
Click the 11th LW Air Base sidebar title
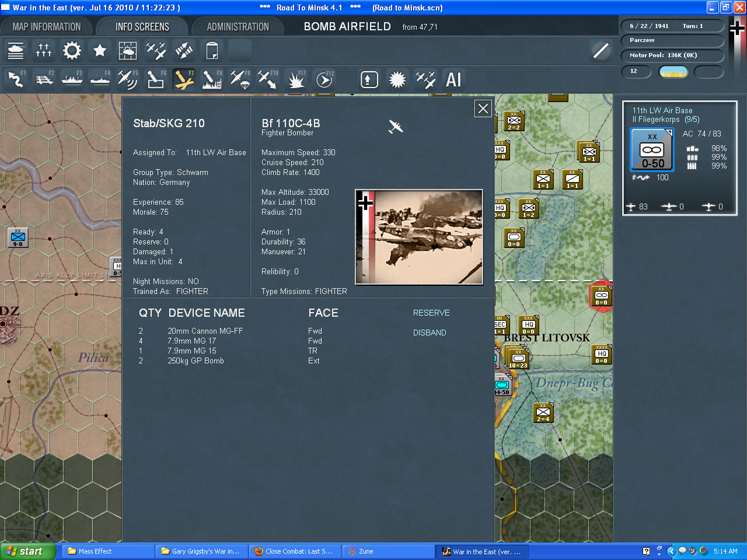[662, 110]
